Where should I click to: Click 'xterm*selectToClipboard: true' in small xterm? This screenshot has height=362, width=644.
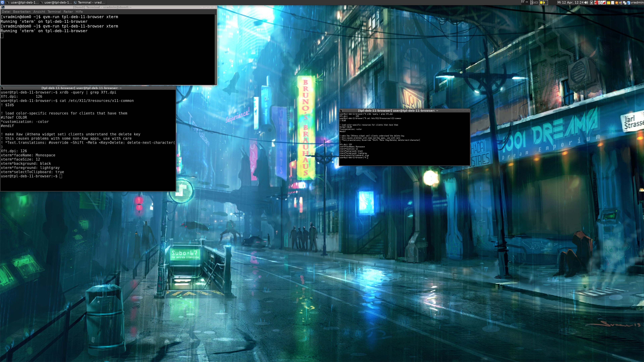354,155
